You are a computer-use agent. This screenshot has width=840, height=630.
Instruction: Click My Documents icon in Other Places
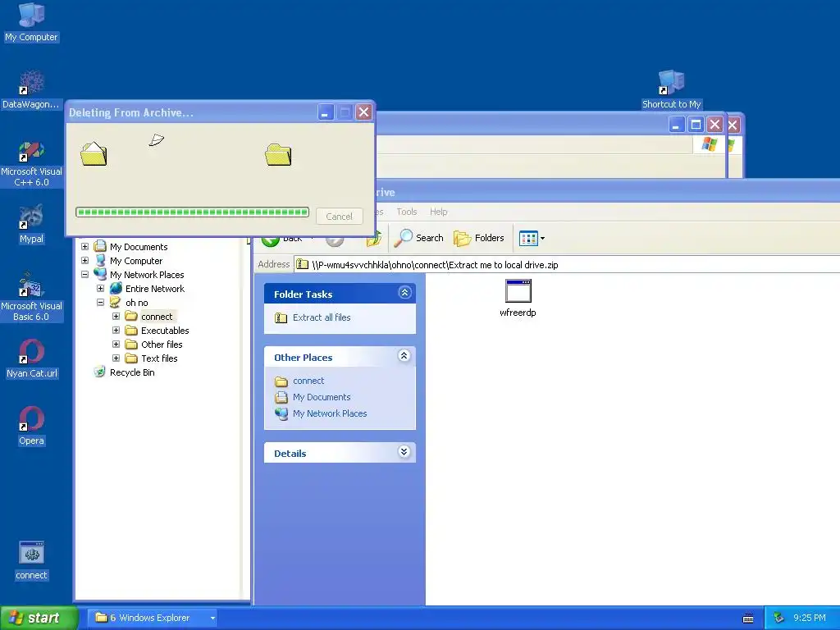(x=281, y=398)
